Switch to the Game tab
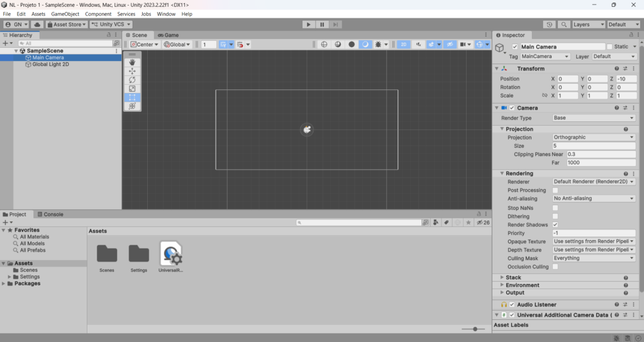The width and height of the screenshot is (644, 342). point(169,35)
